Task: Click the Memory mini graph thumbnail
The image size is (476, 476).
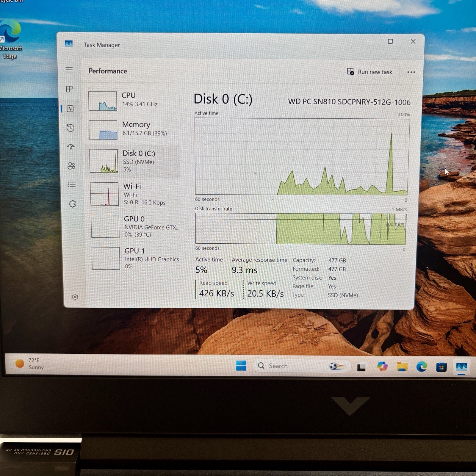Action: [x=103, y=130]
